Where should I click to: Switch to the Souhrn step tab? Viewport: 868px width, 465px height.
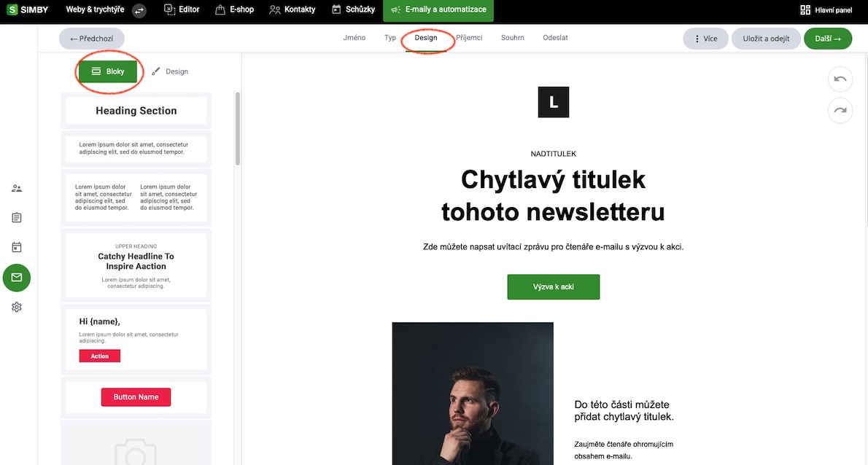pos(513,38)
